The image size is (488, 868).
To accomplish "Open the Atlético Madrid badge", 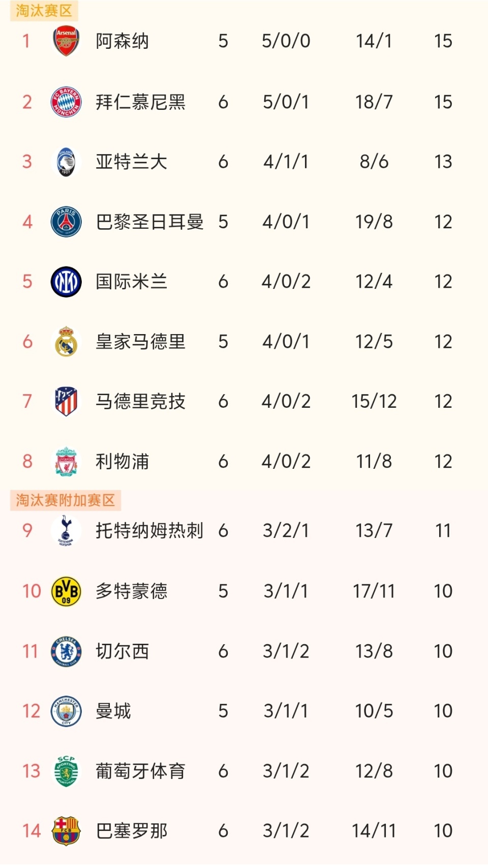I will click(x=66, y=401).
